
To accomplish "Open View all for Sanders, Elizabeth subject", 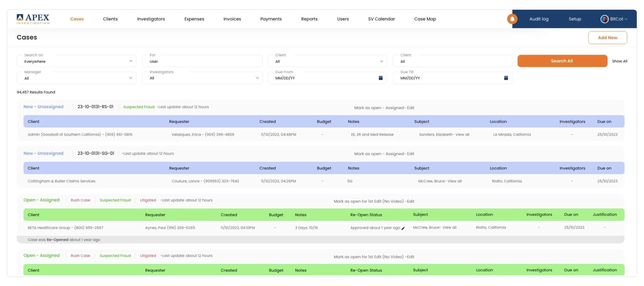I will (x=462, y=134).
